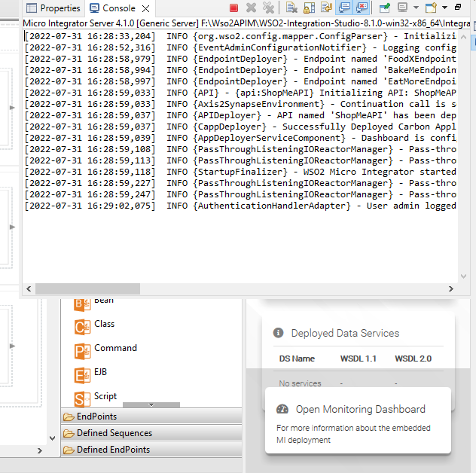Click the monitoring dashboard gauge icon
The image size is (476, 473).
click(282, 409)
